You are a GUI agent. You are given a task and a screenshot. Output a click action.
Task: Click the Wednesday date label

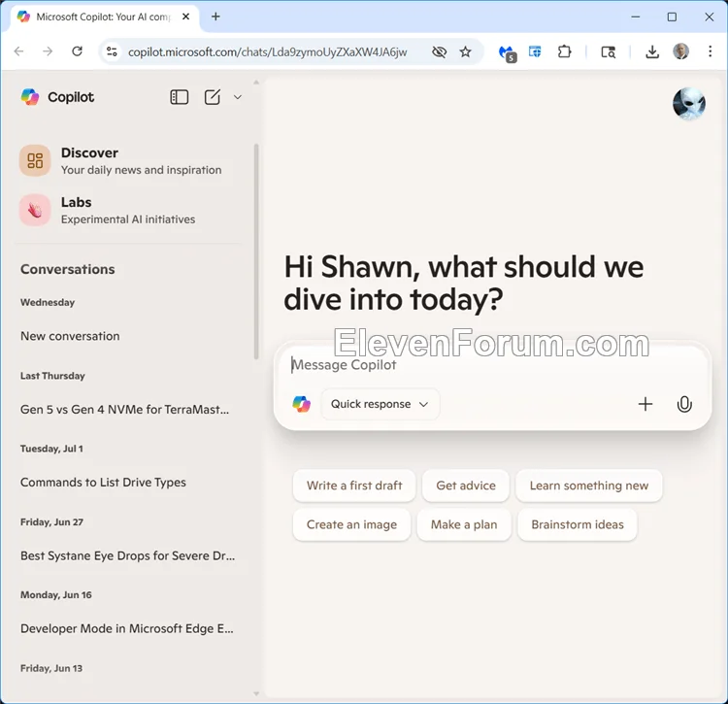pyautogui.click(x=48, y=302)
